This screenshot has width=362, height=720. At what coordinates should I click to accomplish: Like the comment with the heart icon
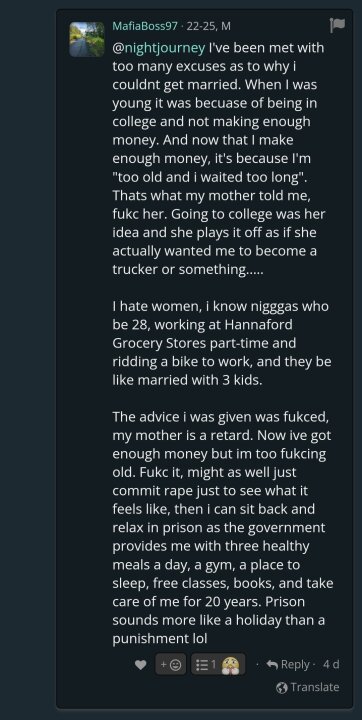(141, 664)
